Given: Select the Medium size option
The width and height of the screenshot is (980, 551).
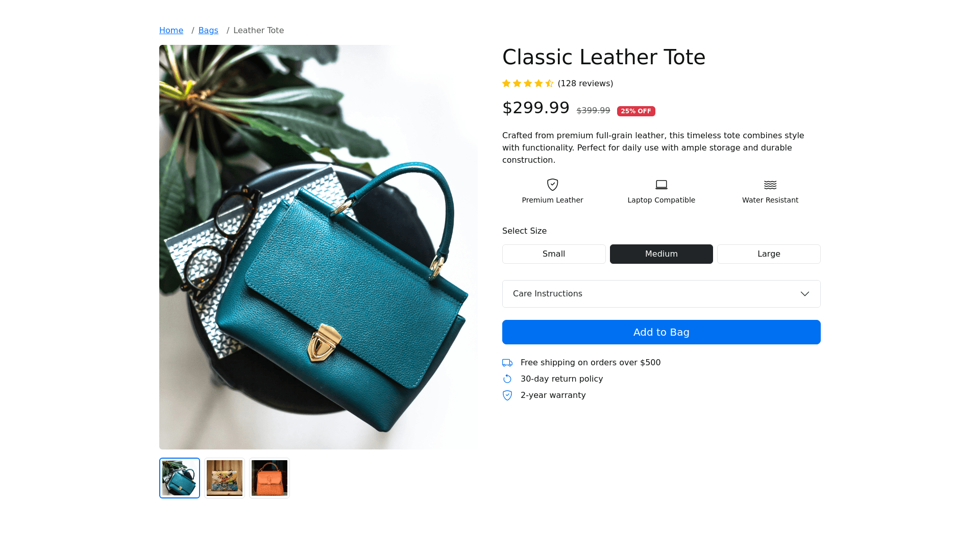Looking at the screenshot, I should click(661, 254).
